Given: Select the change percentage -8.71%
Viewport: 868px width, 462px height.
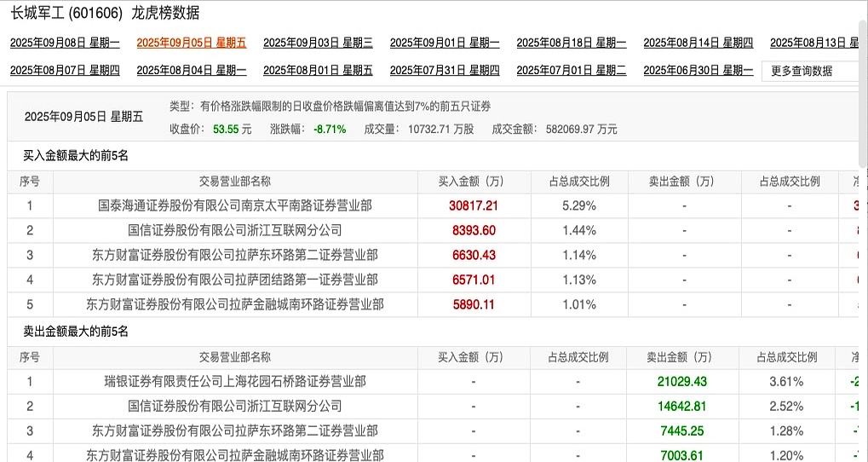Looking at the screenshot, I should (x=330, y=130).
